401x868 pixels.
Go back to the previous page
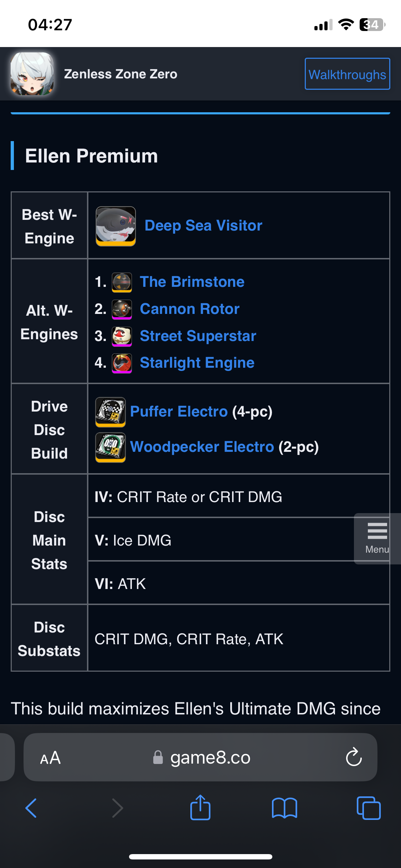tap(31, 808)
